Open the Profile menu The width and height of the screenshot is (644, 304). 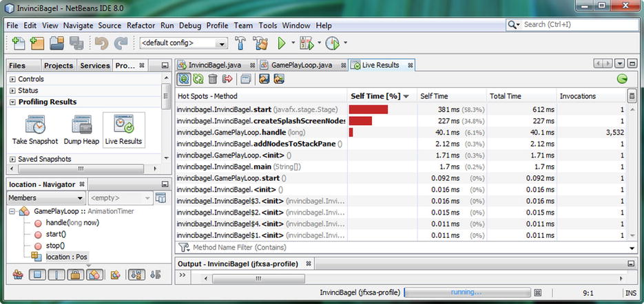[x=217, y=25]
